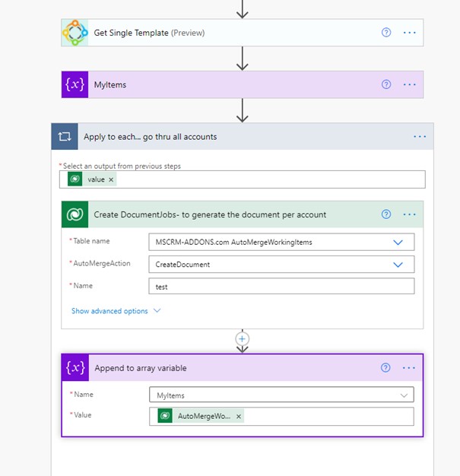This screenshot has height=476, width=460.
Task: Click the Dataverse icon in value token
Action: coord(75,179)
